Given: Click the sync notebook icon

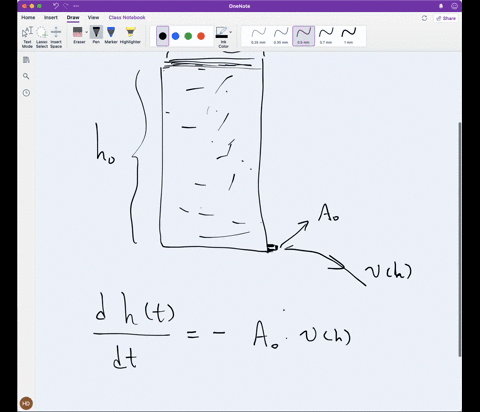Looking at the screenshot, I should 424,18.
